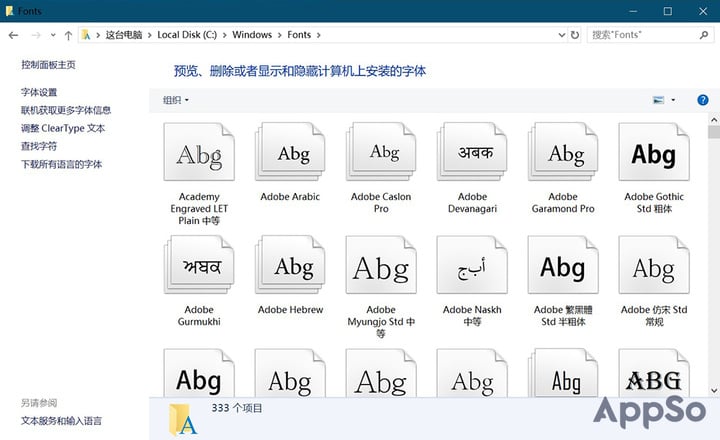Click Fonts breadcrumb in address bar
The width and height of the screenshot is (720, 440).
click(299, 35)
